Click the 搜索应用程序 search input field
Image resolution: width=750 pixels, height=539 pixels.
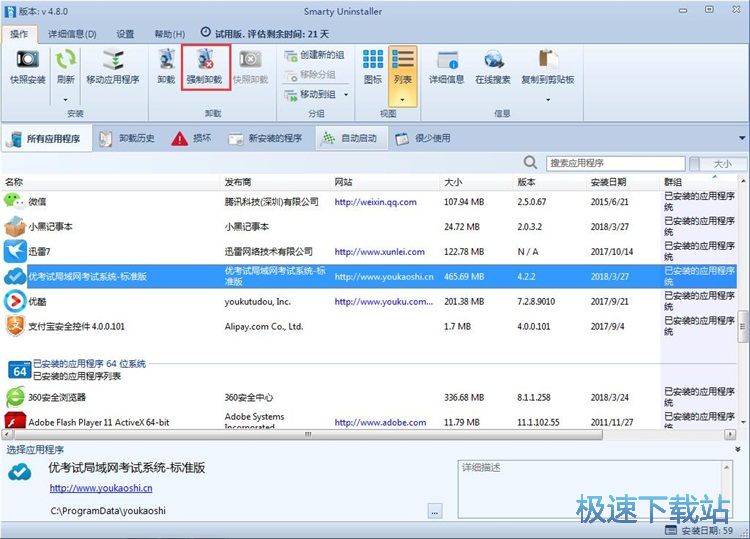click(x=613, y=163)
